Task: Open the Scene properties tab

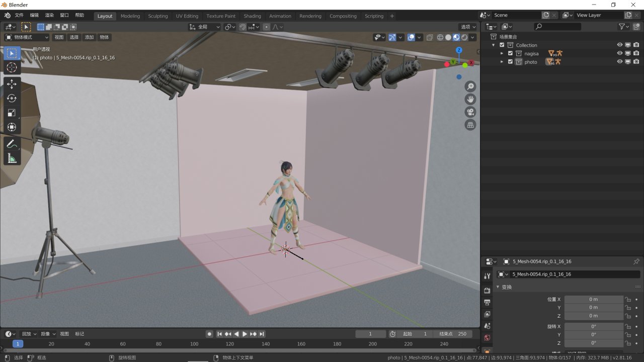Action: coord(487,326)
